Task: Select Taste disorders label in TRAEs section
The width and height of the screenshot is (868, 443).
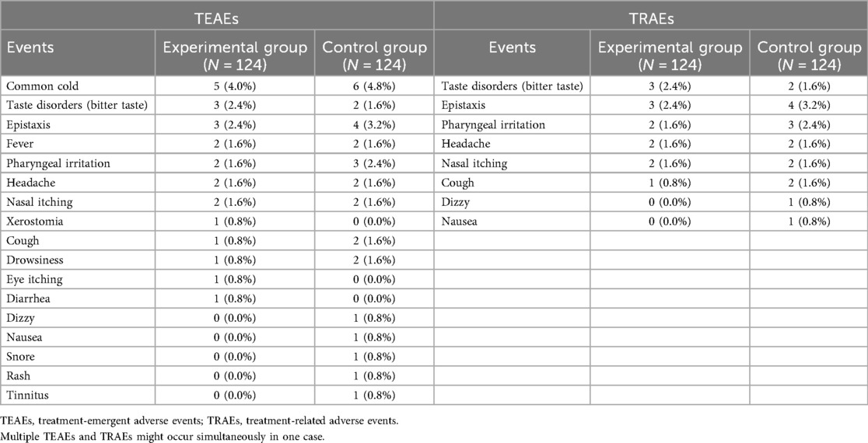Action: (x=512, y=85)
